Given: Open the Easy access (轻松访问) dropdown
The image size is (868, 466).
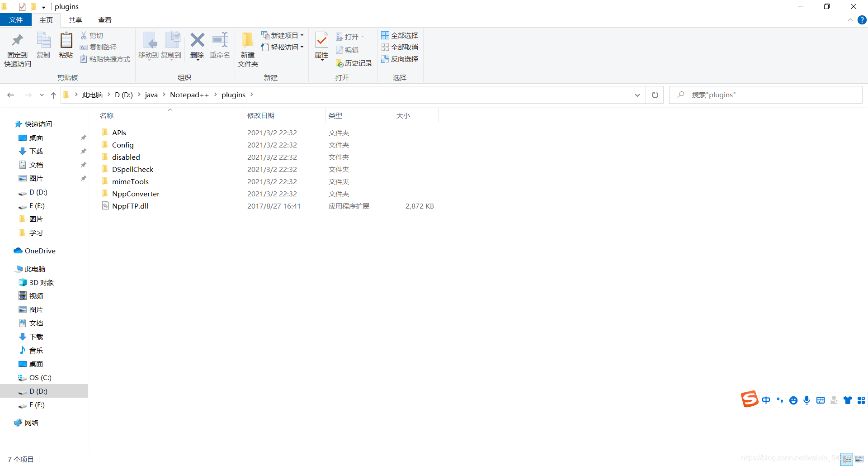Looking at the screenshot, I should pyautogui.click(x=283, y=47).
